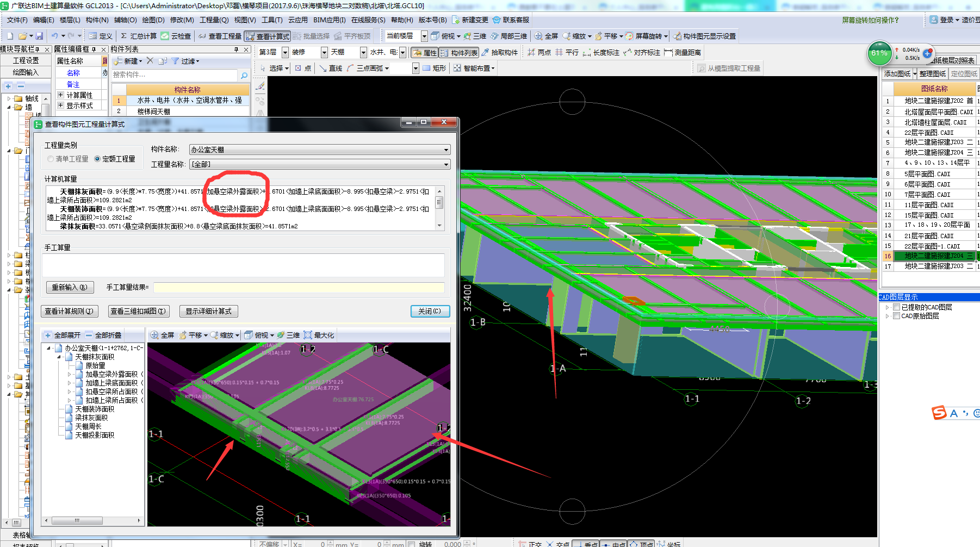This screenshot has height=547, width=980.
Task: Click 最大化 icon in the dialog preview toolbar
Action: click(308, 335)
